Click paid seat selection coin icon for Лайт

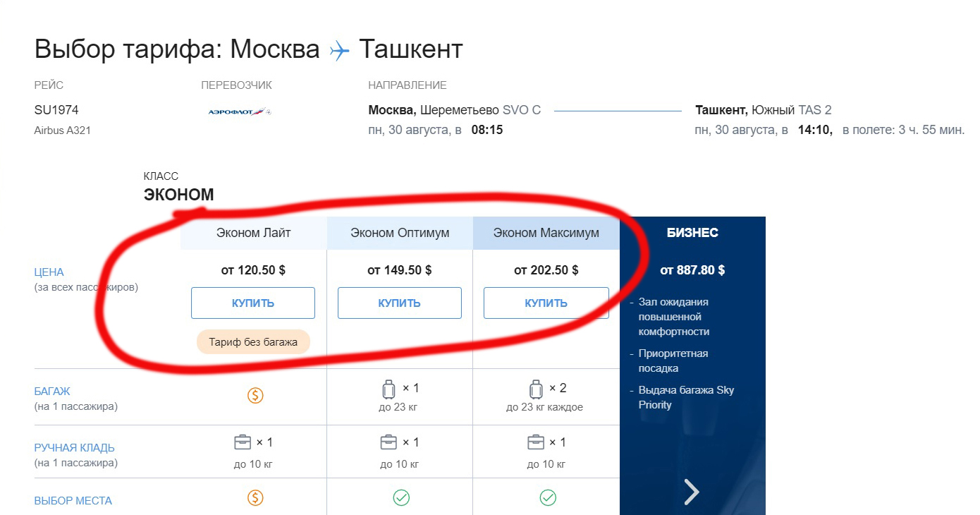[255, 498]
